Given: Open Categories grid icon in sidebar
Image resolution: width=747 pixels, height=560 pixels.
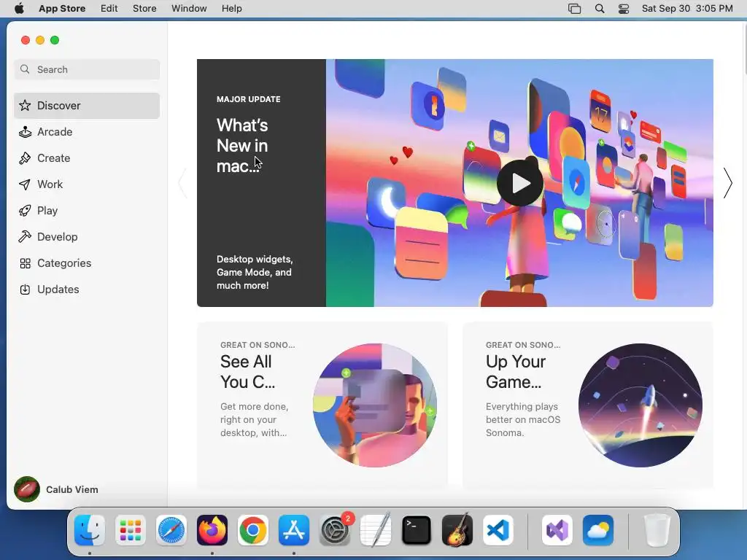Looking at the screenshot, I should coord(25,263).
